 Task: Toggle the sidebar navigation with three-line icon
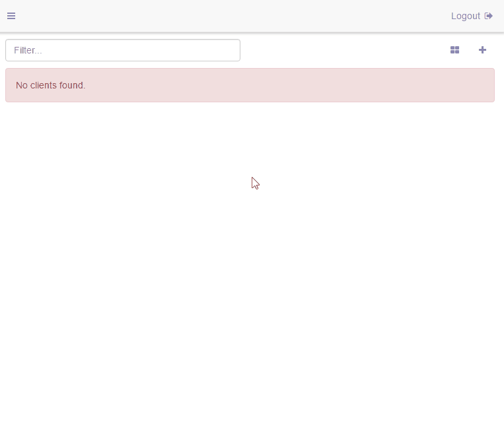pyautogui.click(x=11, y=16)
